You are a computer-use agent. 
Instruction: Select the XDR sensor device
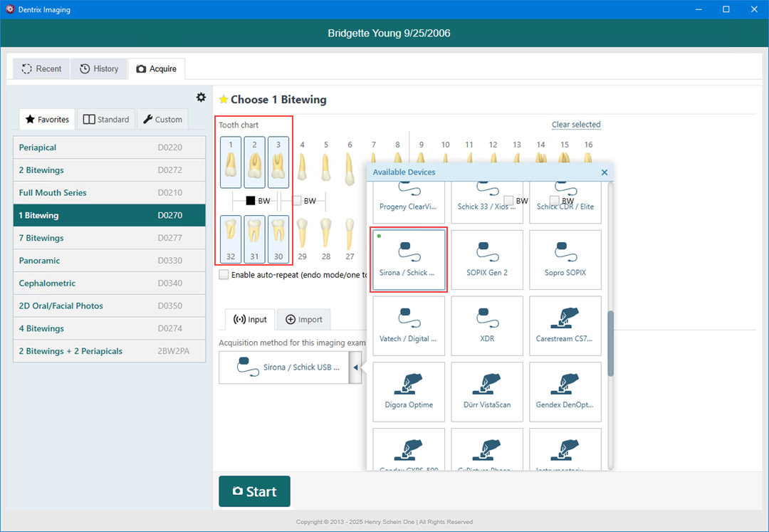point(487,325)
